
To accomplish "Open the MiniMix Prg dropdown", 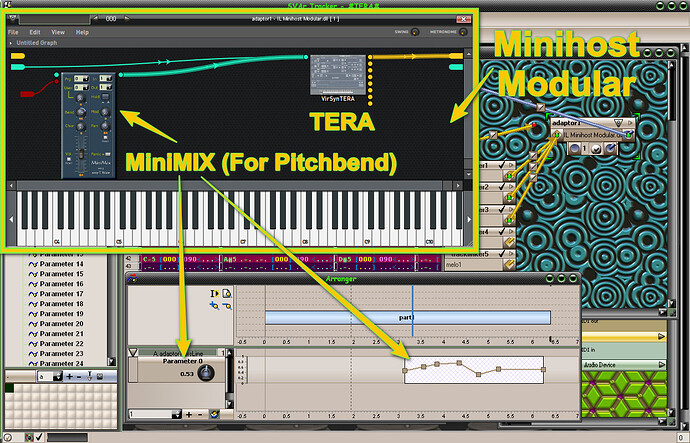I will click(x=81, y=79).
